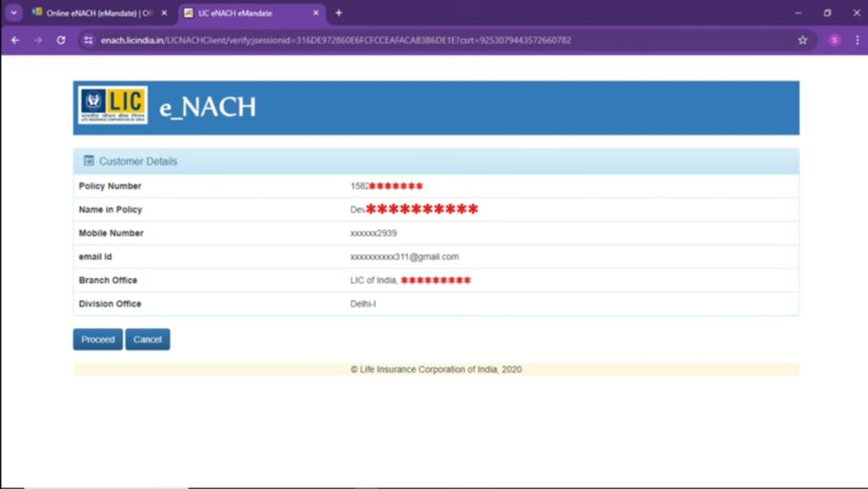
Task: Click the e_NACH header title
Action: pyautogui.click(x=208, y=107)
